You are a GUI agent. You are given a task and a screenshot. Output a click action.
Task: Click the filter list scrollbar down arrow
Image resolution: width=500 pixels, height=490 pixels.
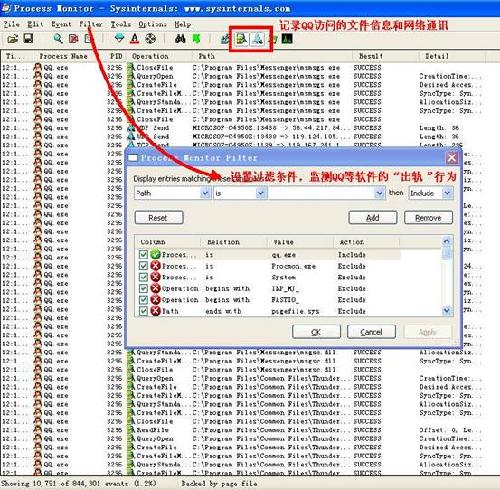click(447, 311)
